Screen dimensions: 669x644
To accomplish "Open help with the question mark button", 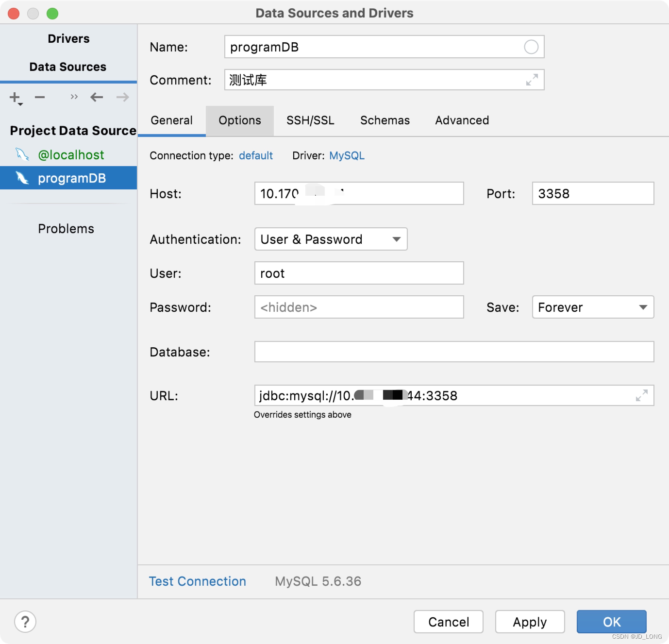I will [25, 622].
